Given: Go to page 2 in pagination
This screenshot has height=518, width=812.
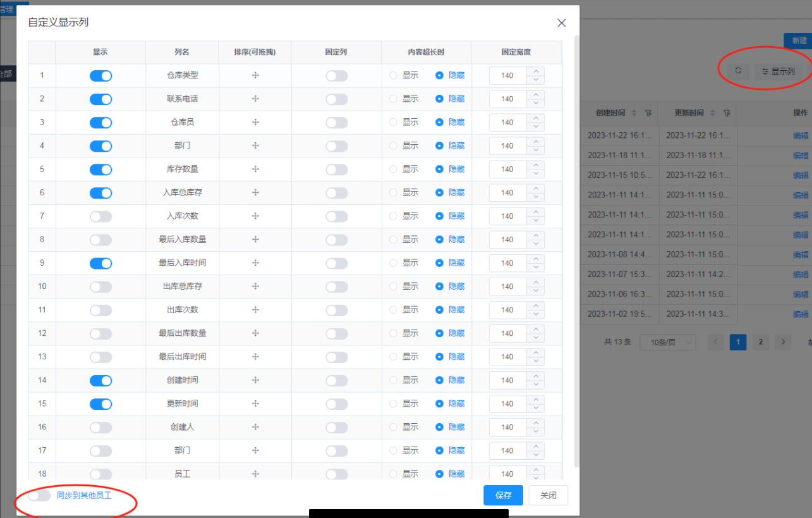Looking at the screenshot, I should coord(760,342).
